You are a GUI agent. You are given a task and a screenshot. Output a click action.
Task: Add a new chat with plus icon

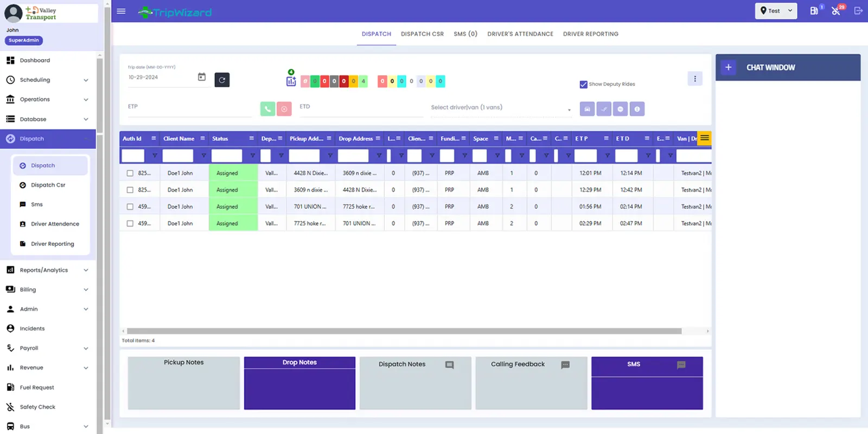click(x=728, y=67)
